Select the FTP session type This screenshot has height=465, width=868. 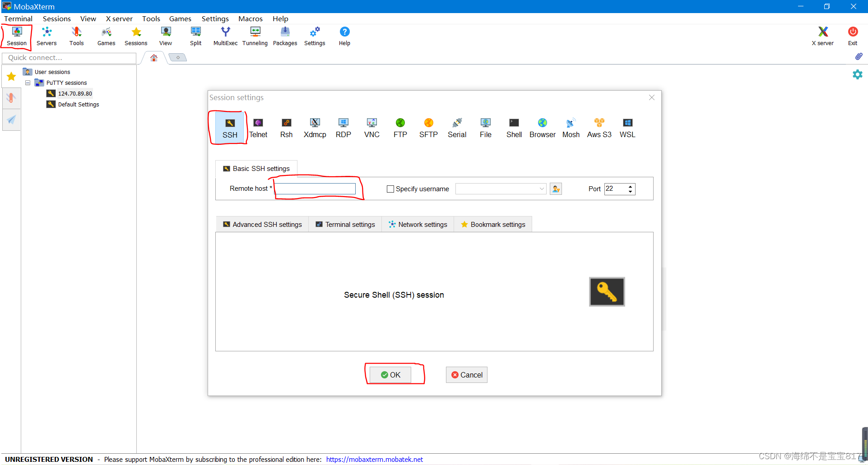pyautogui.click(x=400, y=128)
